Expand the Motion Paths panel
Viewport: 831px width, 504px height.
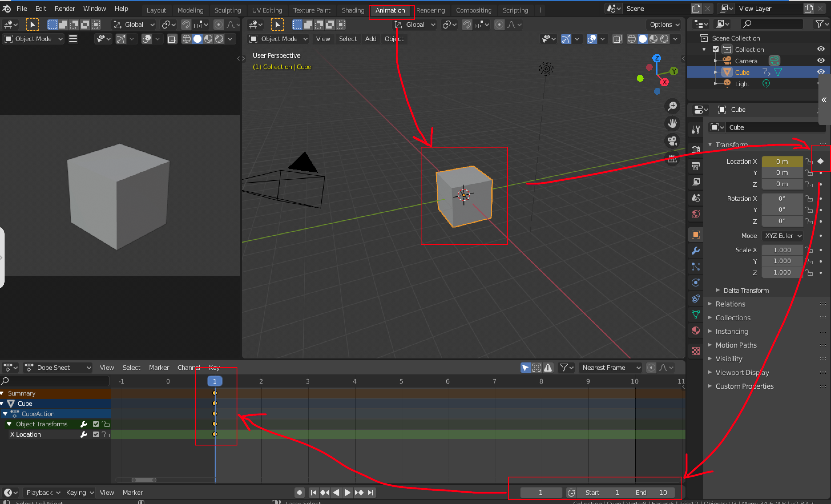coord(736,345)
